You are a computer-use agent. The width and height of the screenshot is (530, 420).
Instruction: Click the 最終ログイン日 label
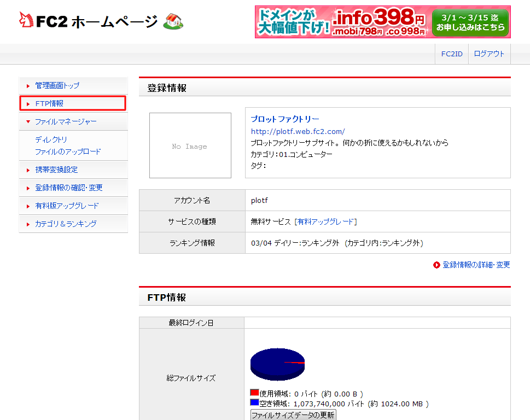(191, 323)
